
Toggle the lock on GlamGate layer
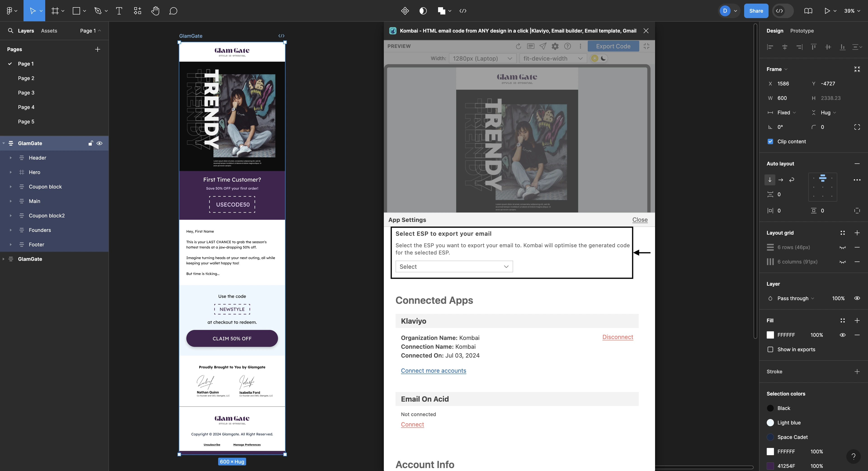click(x=90, y=143)
